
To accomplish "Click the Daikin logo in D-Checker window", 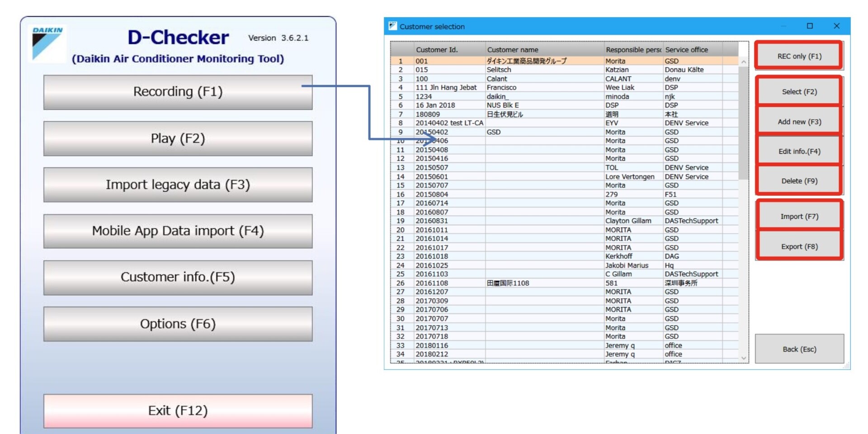I will coord(47,43).
